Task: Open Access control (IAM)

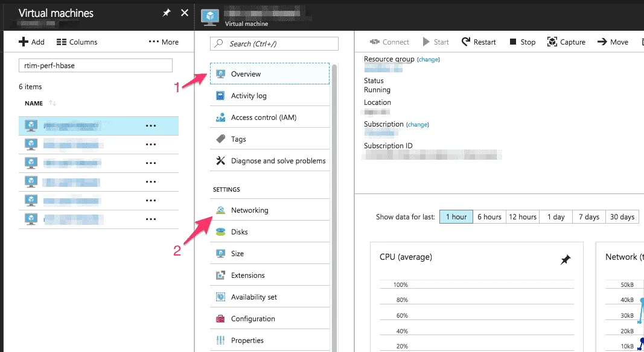Action: [x=269, y=118]
